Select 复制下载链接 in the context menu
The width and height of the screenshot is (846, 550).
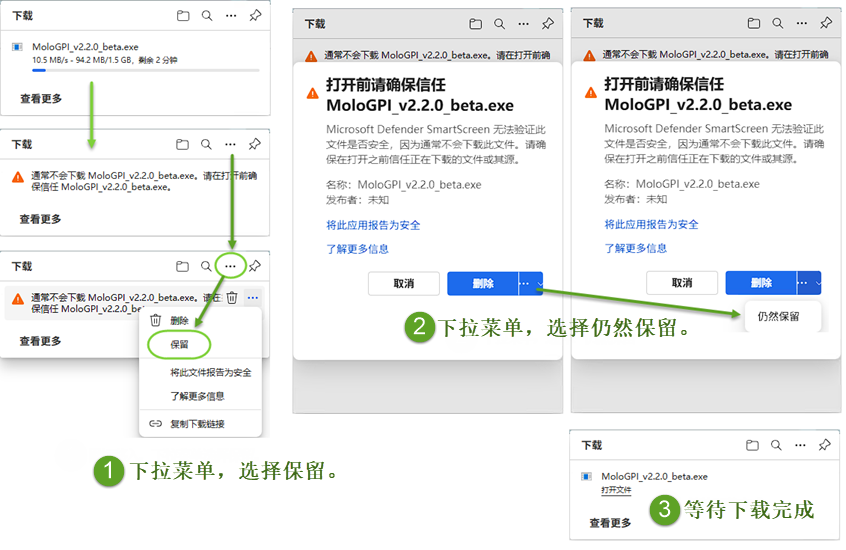click(x=197, y=423)
